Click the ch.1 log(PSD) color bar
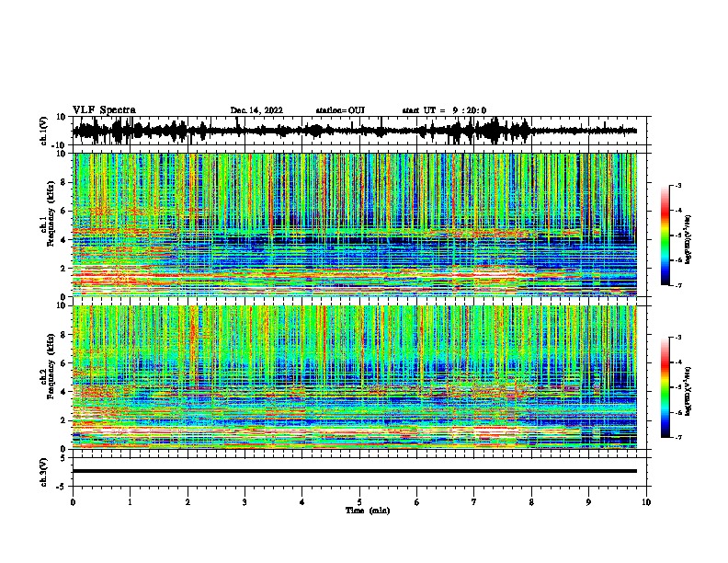This screenshot has width=728, height=563. pos(665,236)
